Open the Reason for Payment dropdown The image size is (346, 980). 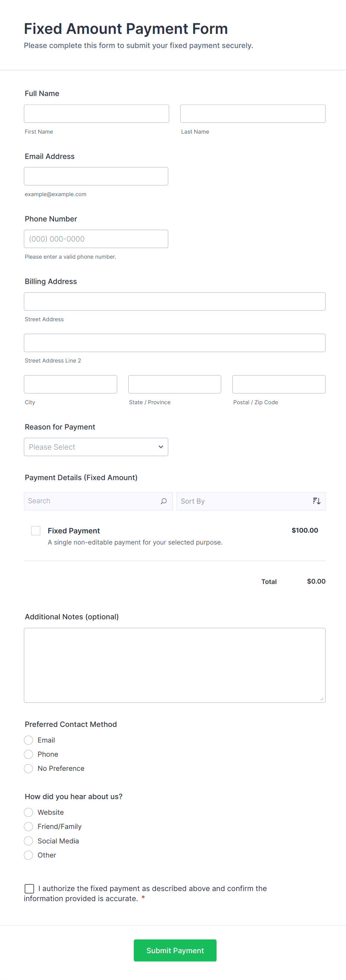point(96,447)
